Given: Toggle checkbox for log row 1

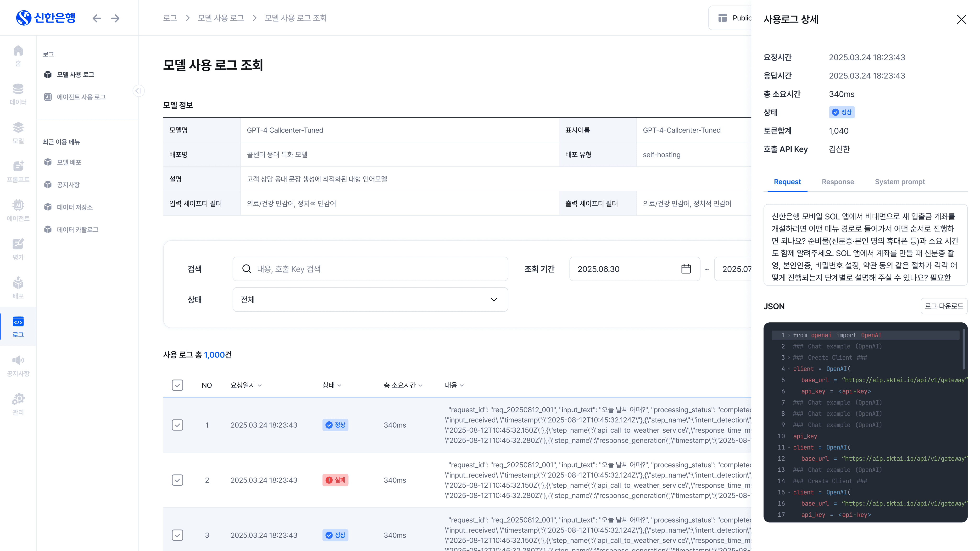Looking at the screenshot, I should 177,425.
